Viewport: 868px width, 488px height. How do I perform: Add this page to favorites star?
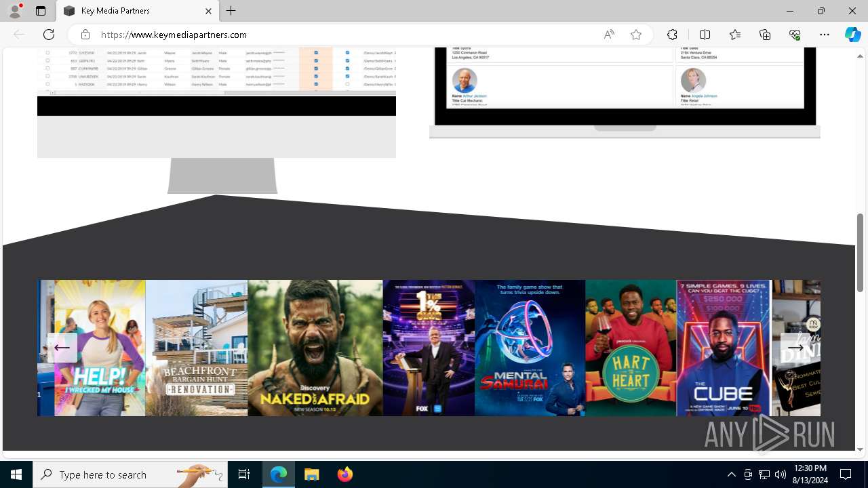(636, 35)
